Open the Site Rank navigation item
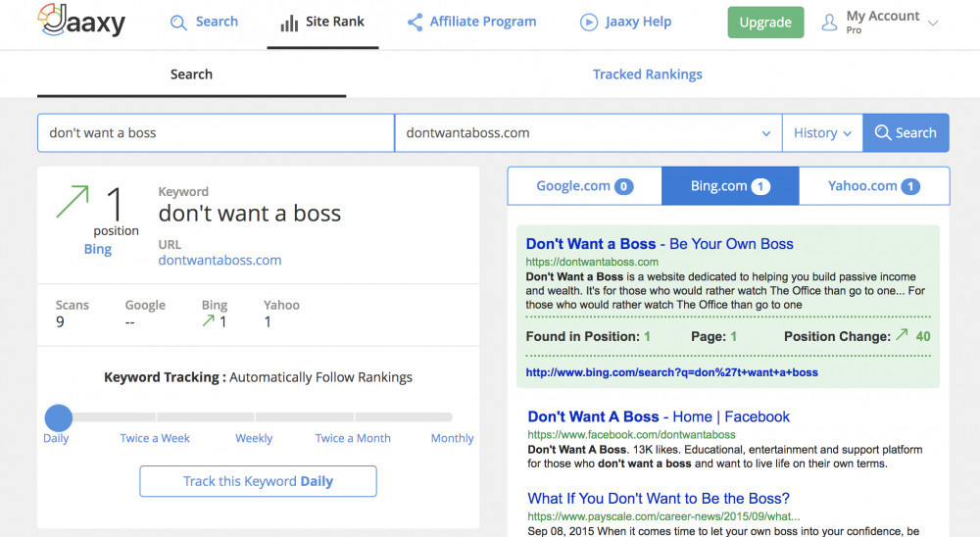980x537 pixels. [x=322, y=22]
